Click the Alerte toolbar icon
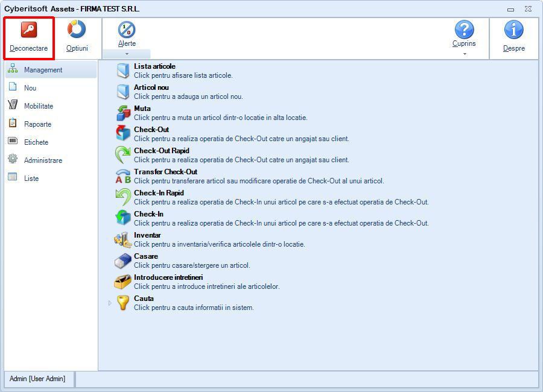Image resolution: width=543 pixels, height=392 pixels. click(x=127, y=30)
